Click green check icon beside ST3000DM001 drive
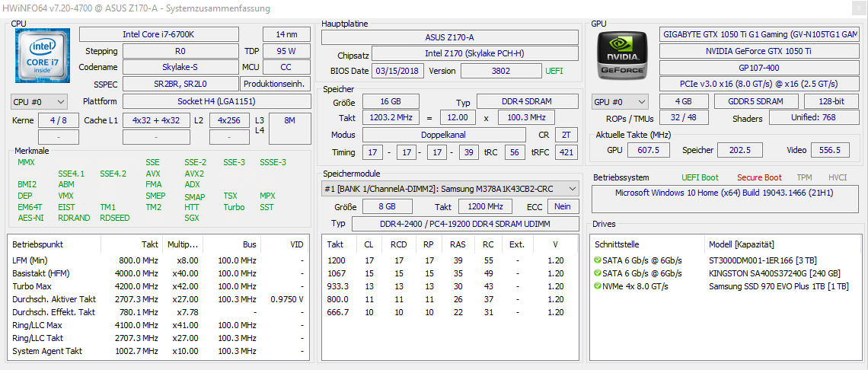The height and width of the screenshot is (370, 868). (x=597, y=260)
